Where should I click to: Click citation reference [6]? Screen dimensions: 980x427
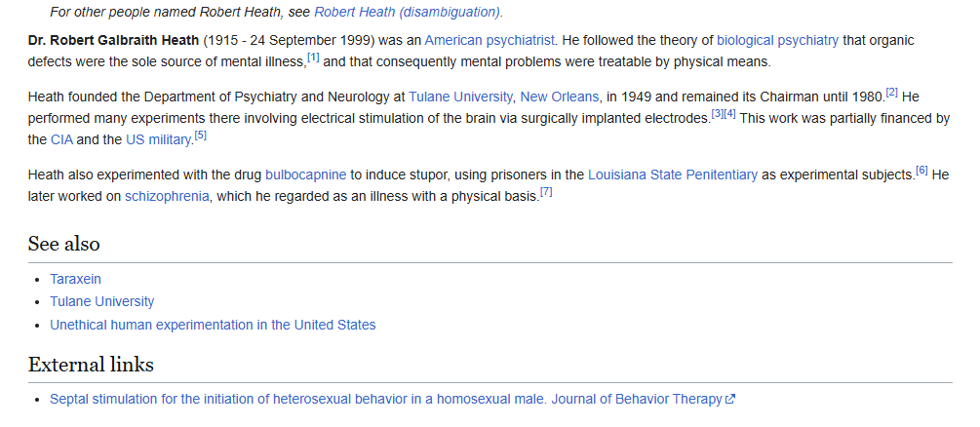tap(921, 170)
